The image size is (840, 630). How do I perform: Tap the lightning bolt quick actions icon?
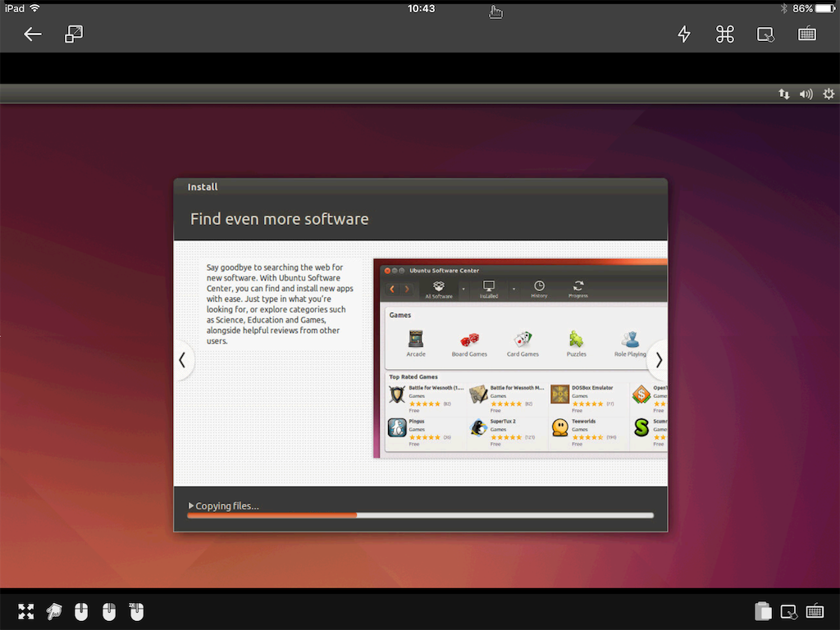[684, 34]
